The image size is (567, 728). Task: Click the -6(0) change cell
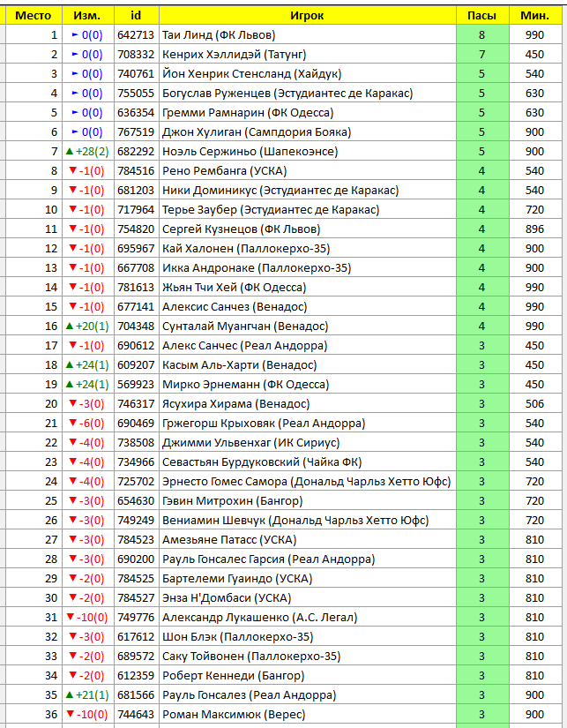coord(87,424)
